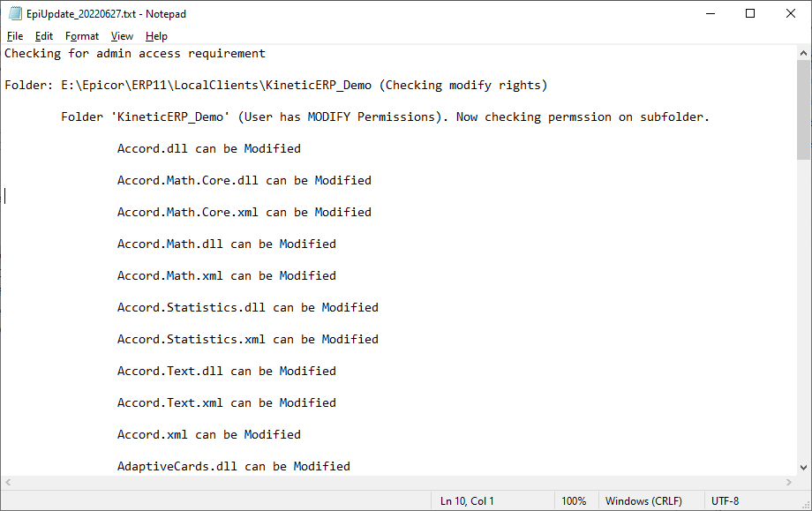Maximize the Notepad window
Image resolution: width=812 pixels, height=511 pixels.
(750, 13)
